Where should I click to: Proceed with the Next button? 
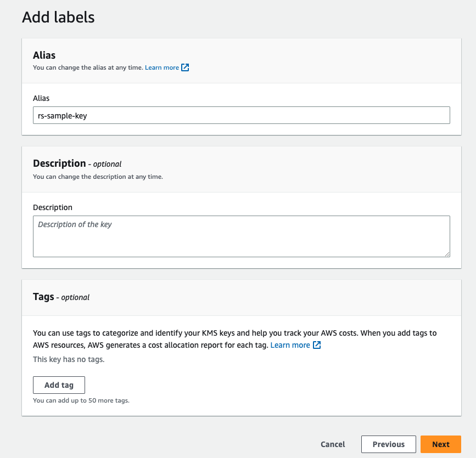click(441, 444)
